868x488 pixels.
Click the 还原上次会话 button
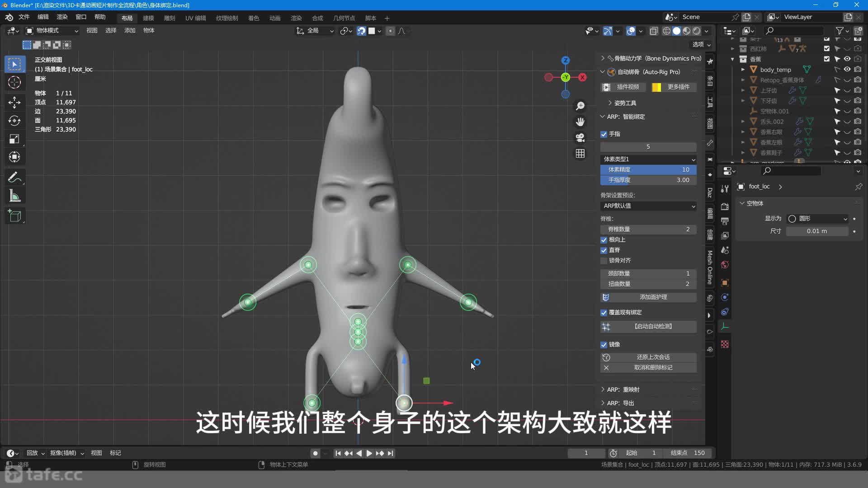(x=648, y=357)
